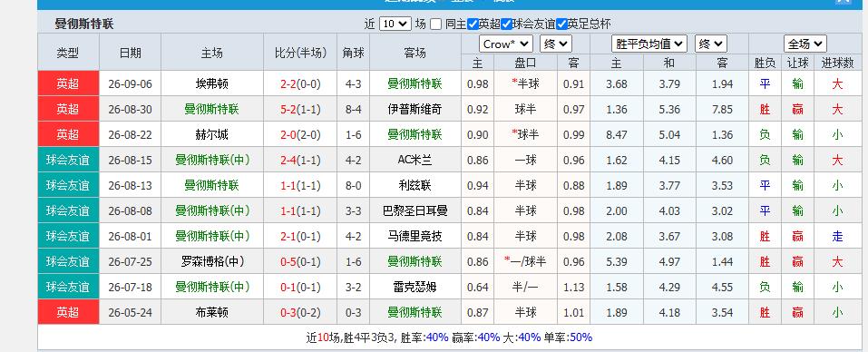Click the 类型 column header
This screenshot has width=868, height=352.
coord(68,53)
